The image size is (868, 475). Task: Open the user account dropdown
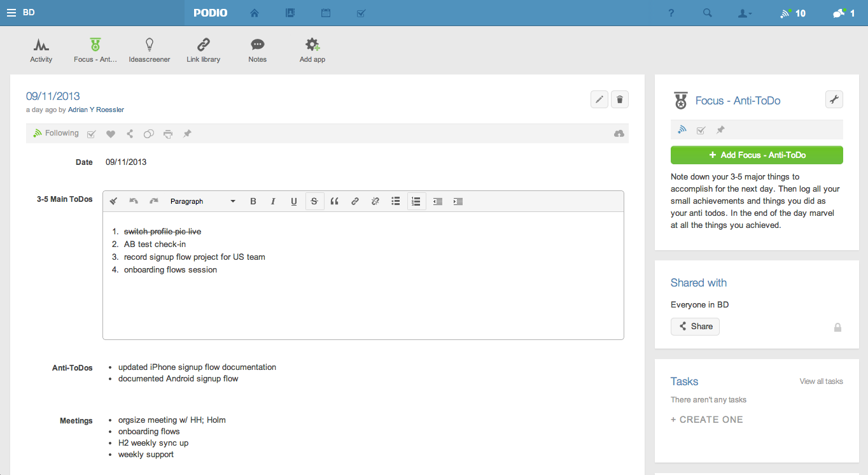(745, 13)
